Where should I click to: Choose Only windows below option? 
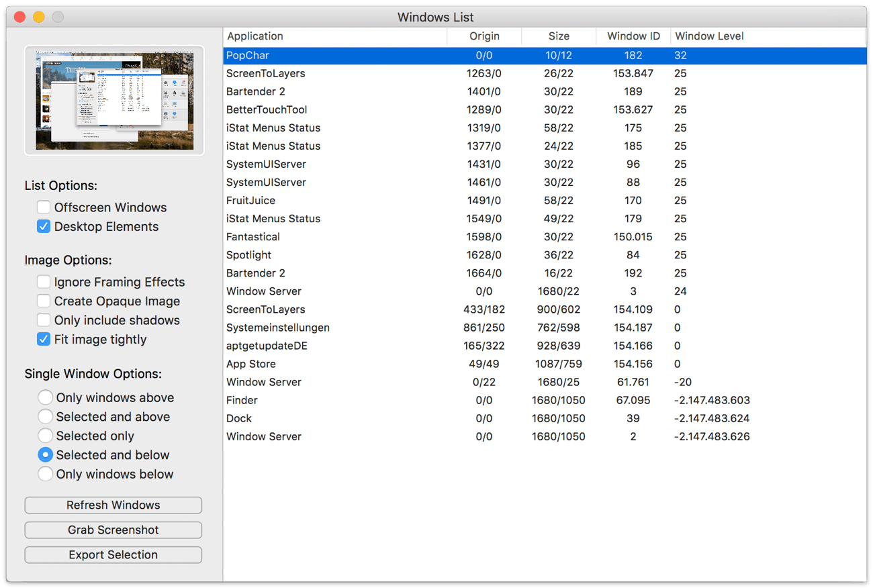(x=45, y=474)
